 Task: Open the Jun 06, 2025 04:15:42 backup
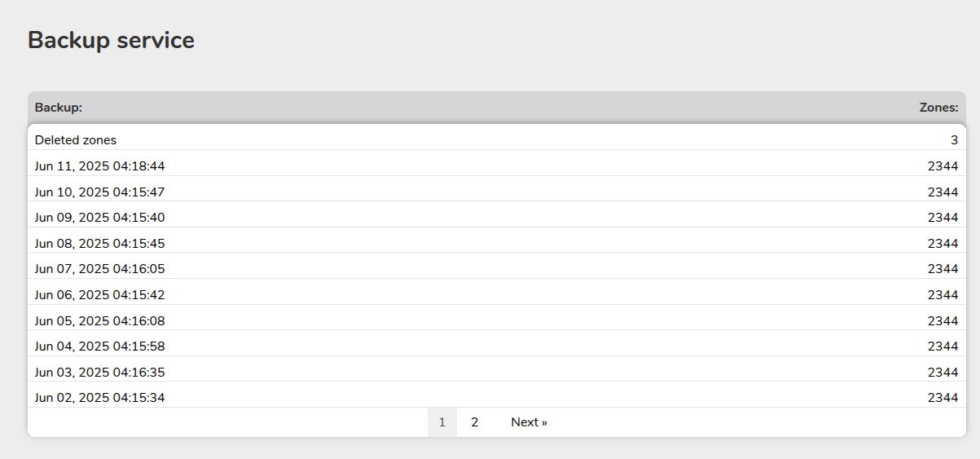(x=99, y=295)
